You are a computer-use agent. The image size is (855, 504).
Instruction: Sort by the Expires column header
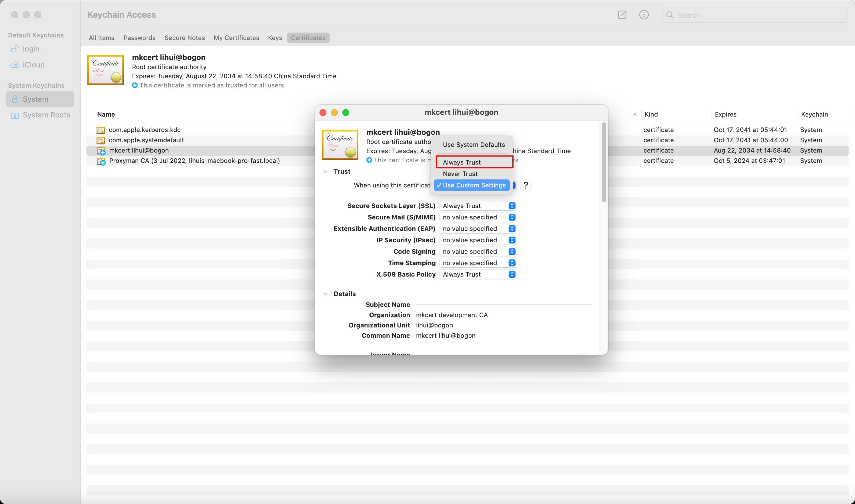coord(726,115)
